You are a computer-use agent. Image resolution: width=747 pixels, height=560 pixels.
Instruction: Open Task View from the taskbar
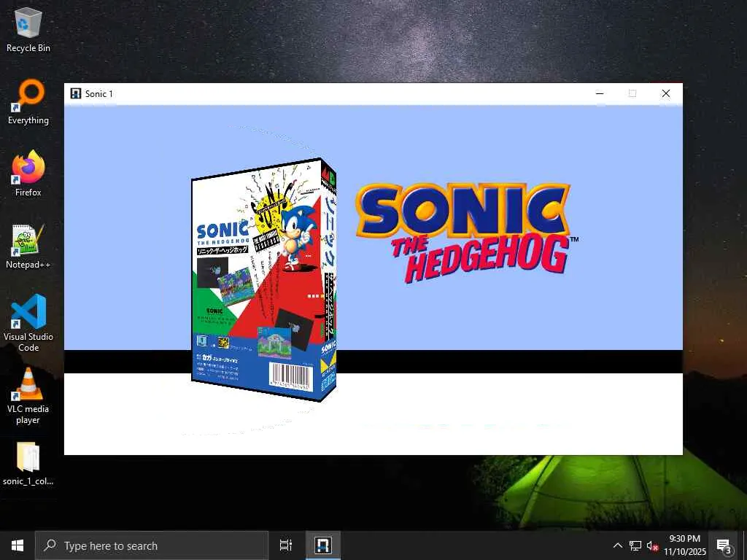point(285,545)
